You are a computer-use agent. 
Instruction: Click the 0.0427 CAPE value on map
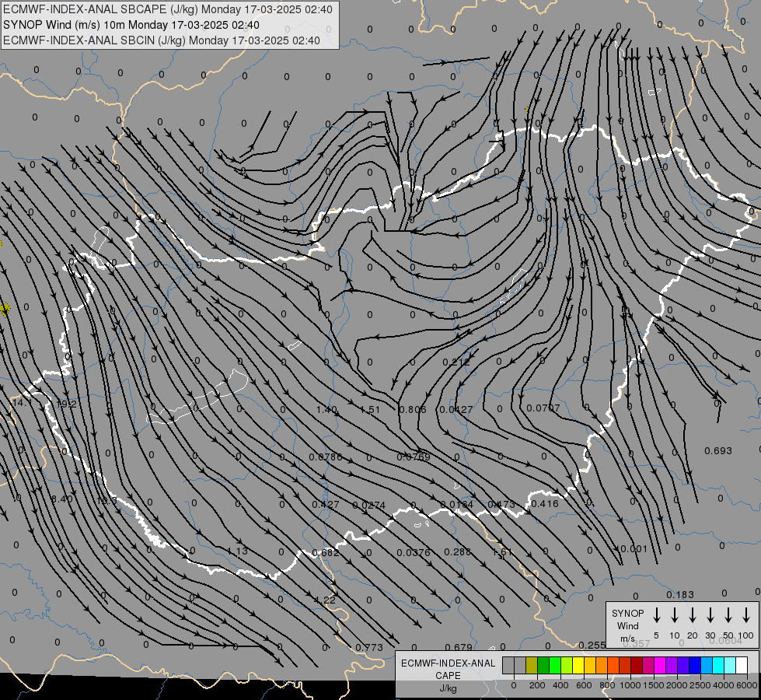[x=456, y=410]
